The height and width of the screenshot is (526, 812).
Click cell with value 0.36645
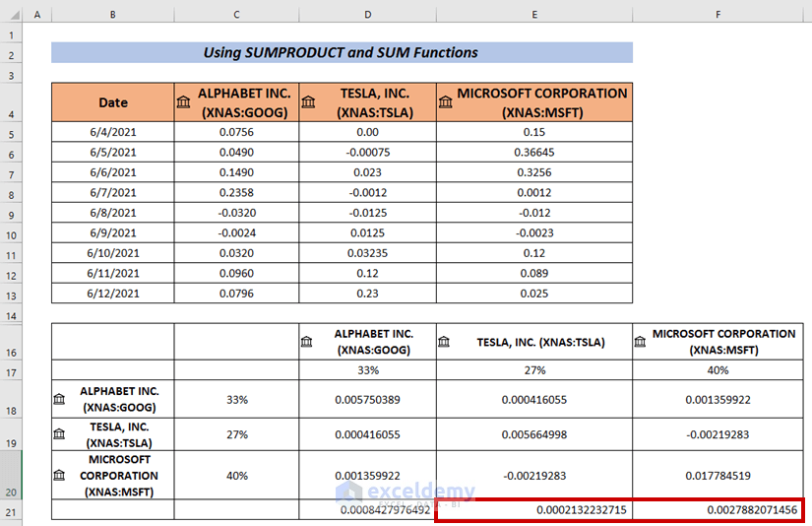pyautogui.click(x=534, y=153)
